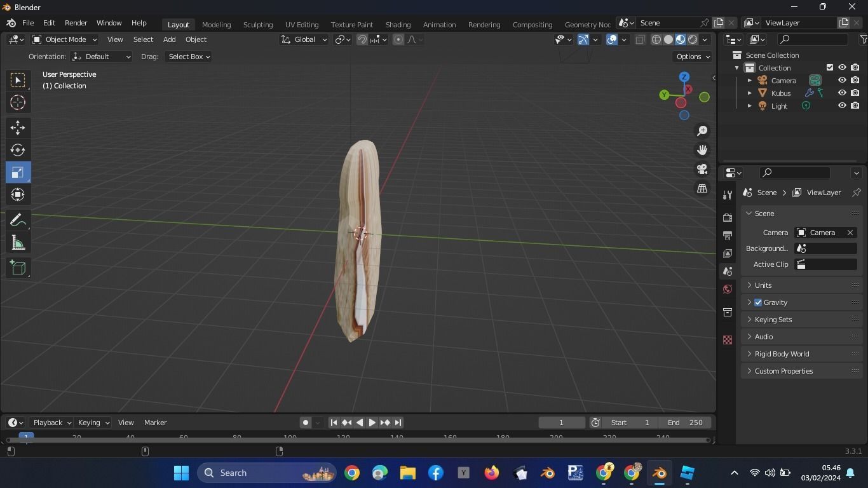
Task: Select the Rotate tool
Action: coord(18,150)
